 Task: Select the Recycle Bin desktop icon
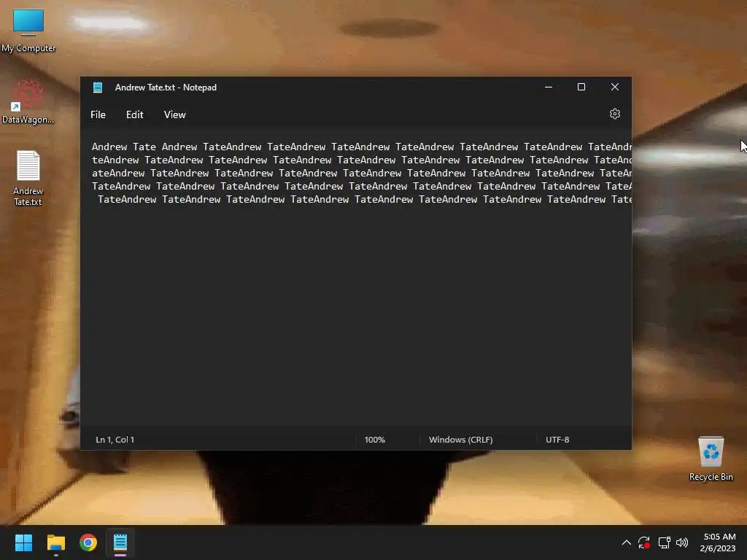(x=711, y=459)
